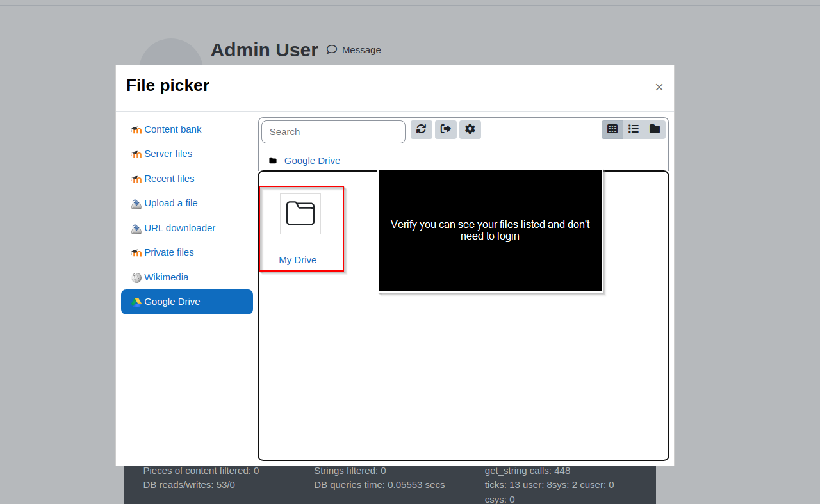The width and height of the screenshot is (820, 504).
Task: Open the Private files repository
Action: 187,252
